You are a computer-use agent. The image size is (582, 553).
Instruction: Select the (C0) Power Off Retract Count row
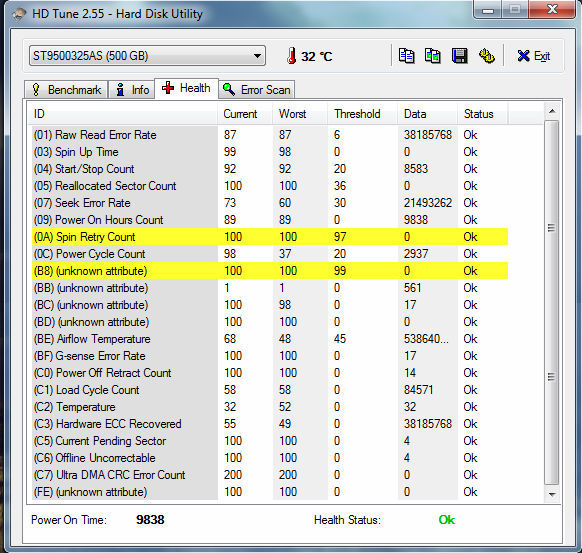(270, 373)
